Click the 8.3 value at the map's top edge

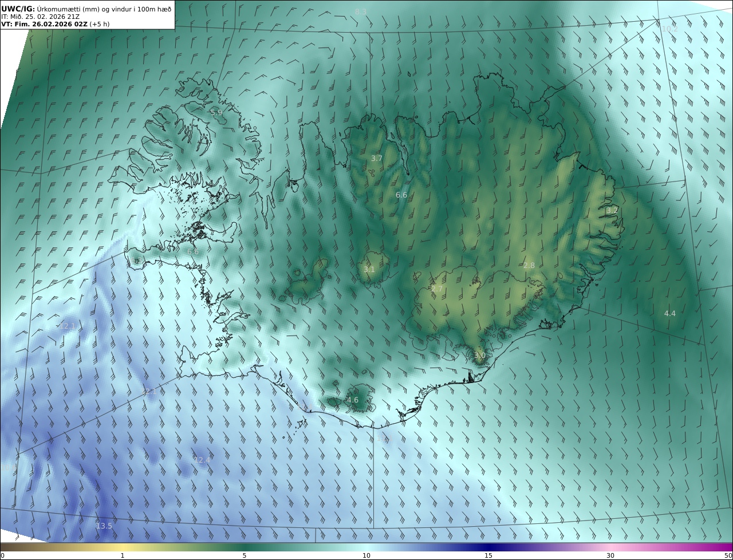click(361, 12)
